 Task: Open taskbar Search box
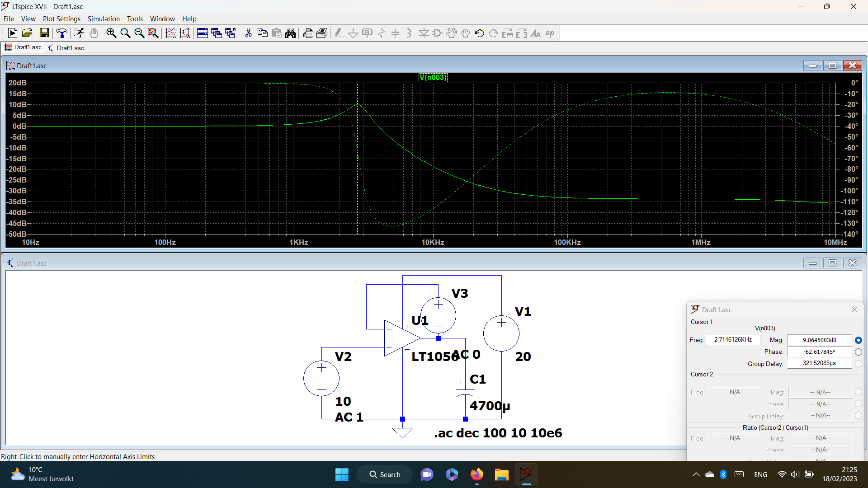pyautogui.click(x=385, y=474)
